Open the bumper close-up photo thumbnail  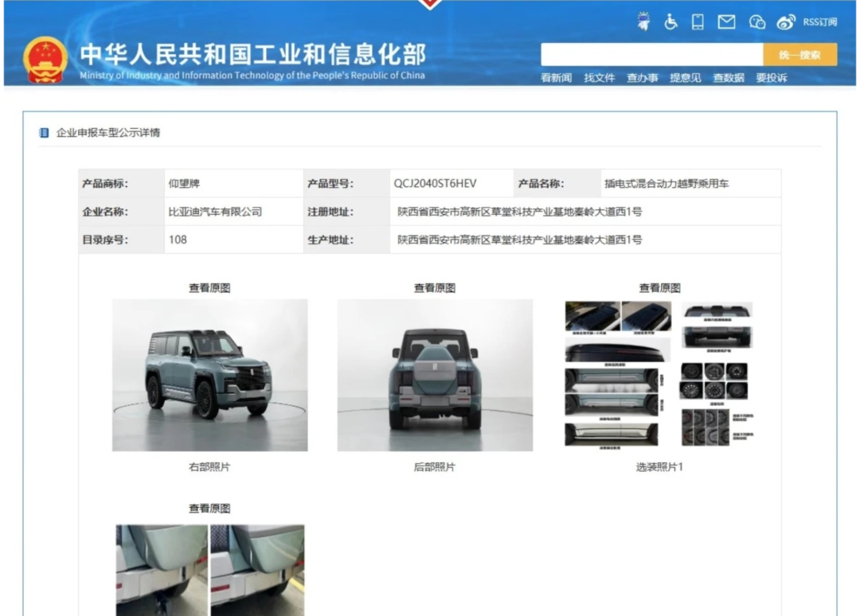tap(210, 570)
